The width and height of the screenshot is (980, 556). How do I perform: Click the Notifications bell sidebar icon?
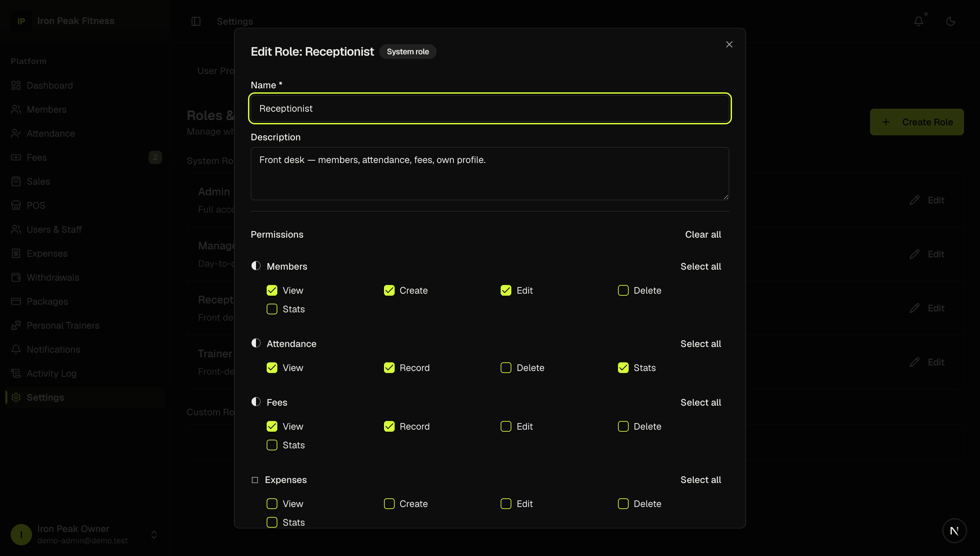click(x=16, y=349)
